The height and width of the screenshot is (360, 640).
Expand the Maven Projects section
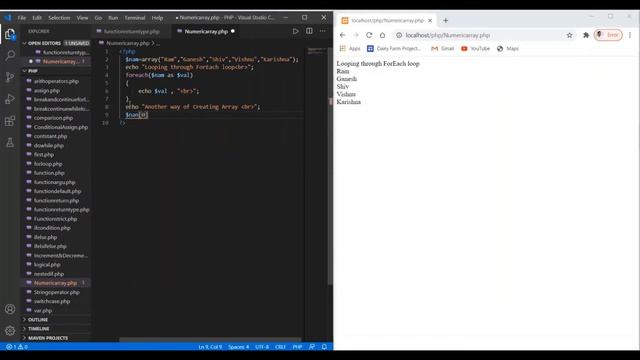tap(56, 338)
